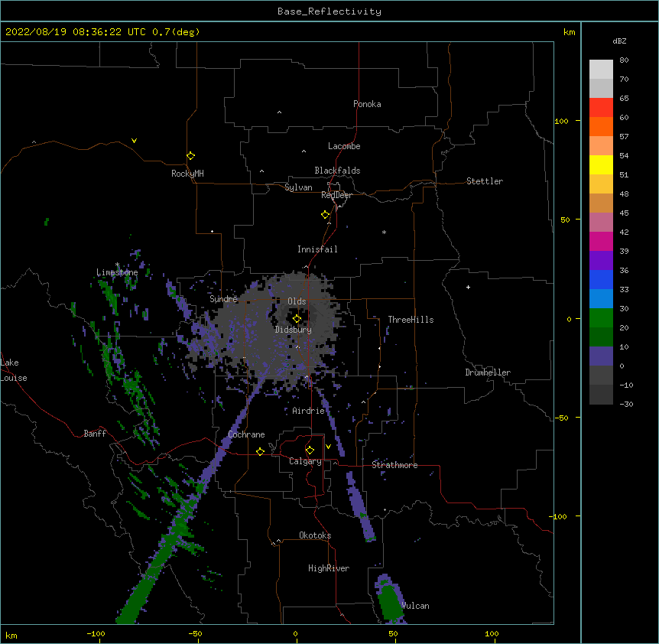Click the caret marker west of Lacombe

pos(304,151)
